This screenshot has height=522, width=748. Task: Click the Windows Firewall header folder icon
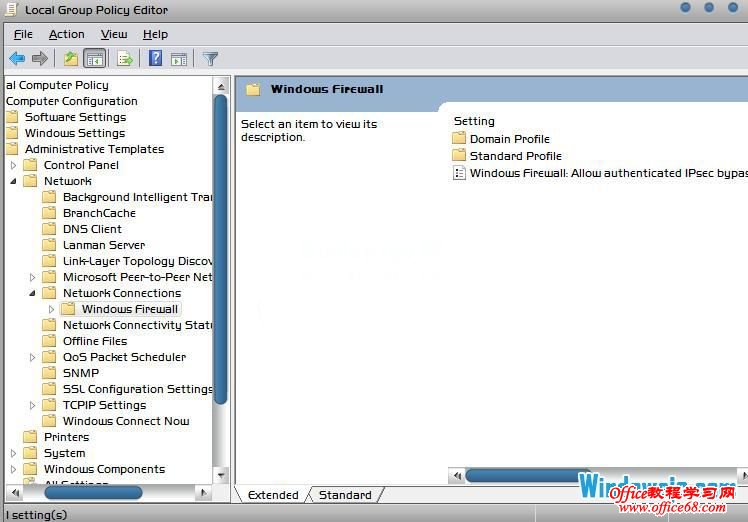(253, 89)
